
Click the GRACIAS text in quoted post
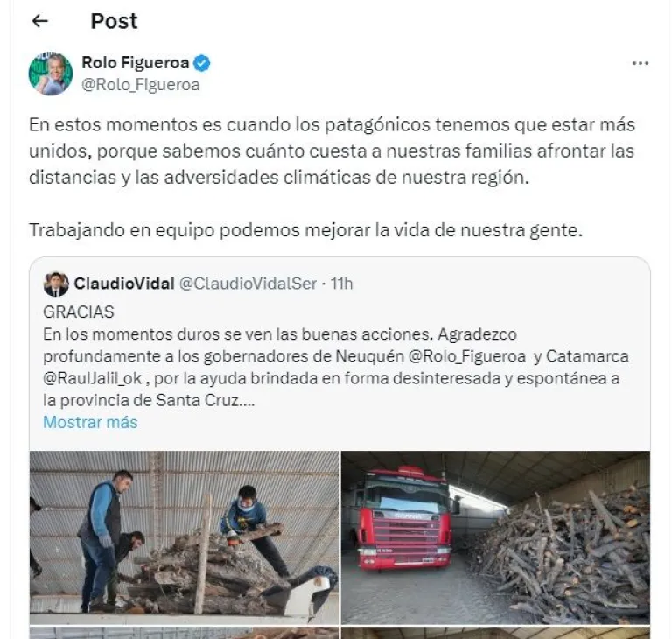79,312
